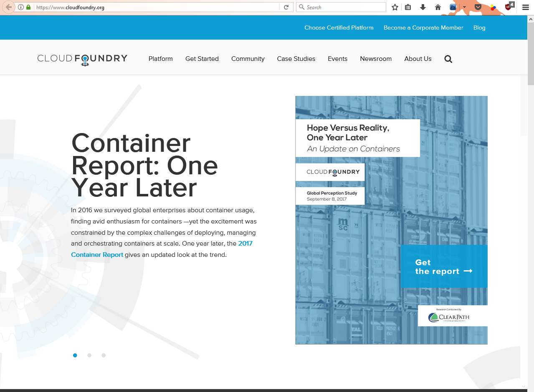Expand the dropdown arrow next to Ps icon

tap(464, 7)
